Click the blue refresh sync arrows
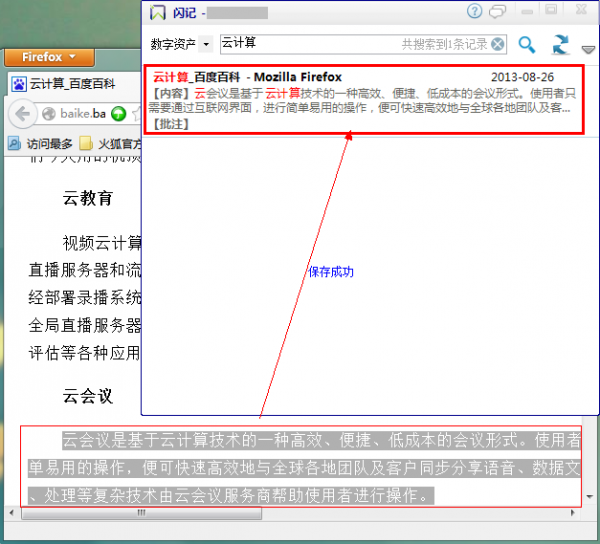The height and width of the screenshot is (544, 600). (560, 45)
